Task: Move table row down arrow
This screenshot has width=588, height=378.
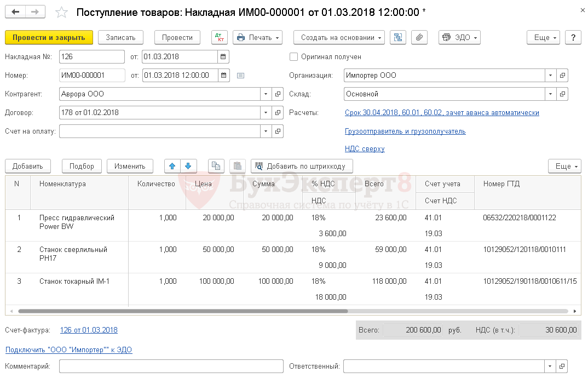Action: (188, 166)
